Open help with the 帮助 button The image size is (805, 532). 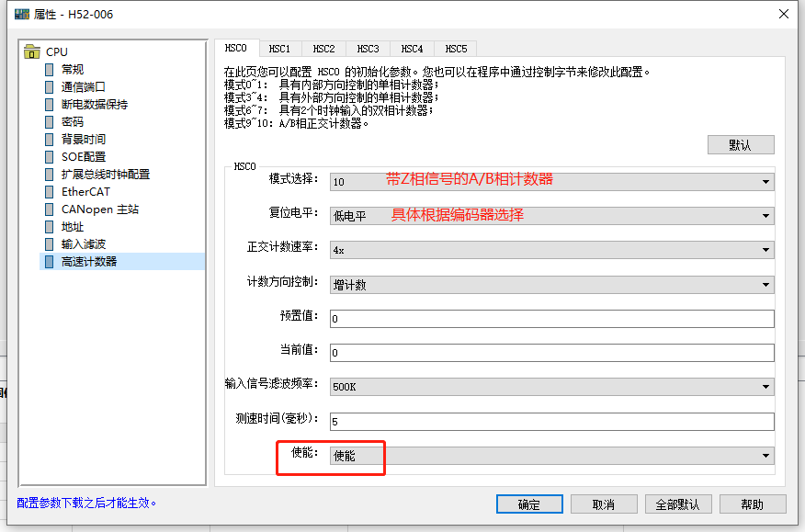(x=753, y=504)
